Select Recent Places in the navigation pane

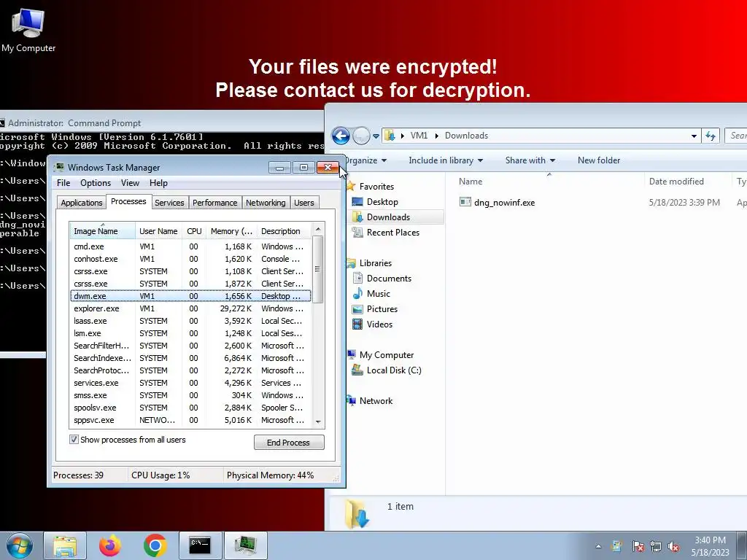(x=392, y=233)
